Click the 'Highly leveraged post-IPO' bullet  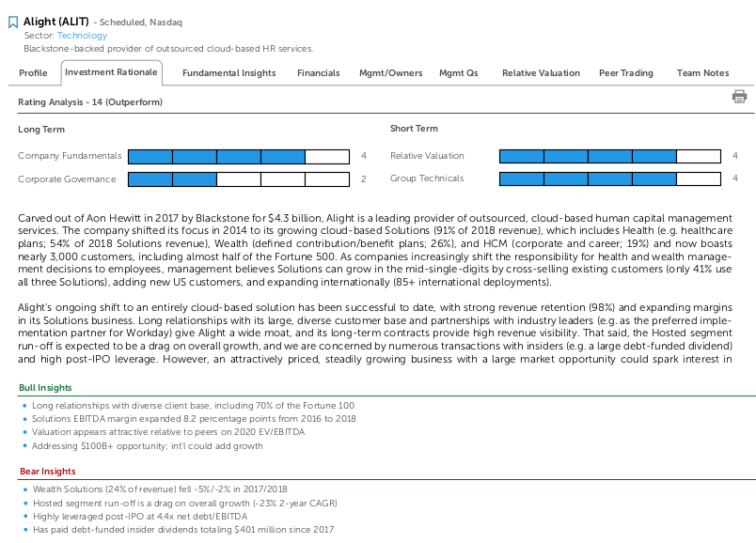(140, 517)
